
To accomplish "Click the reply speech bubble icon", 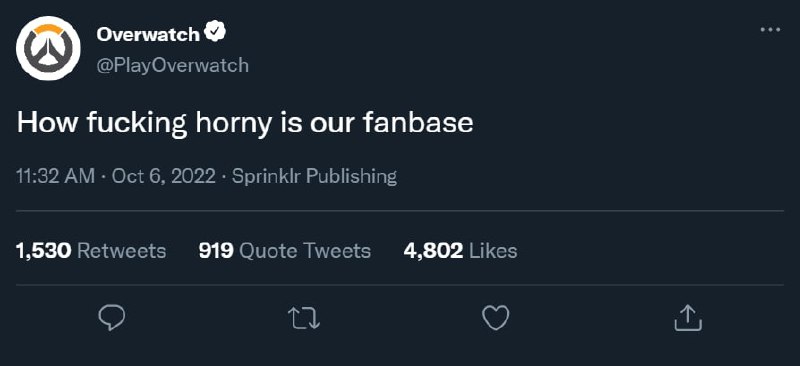I will (111, 318).
